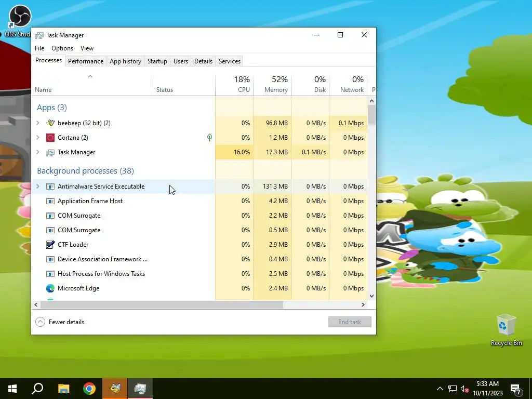This screenshot has width=532, height=399.
Task: Sort by the Status column header
Action: pyautogui.click(x=184, y=85)
